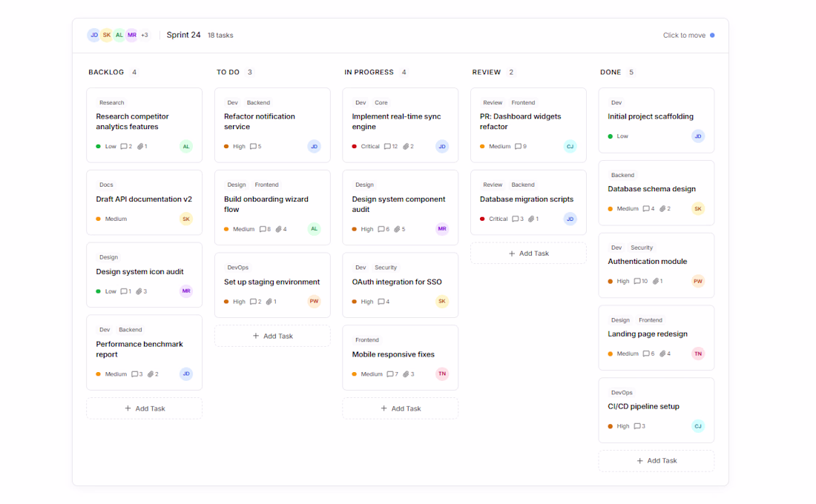
Task: Click green Low priority dot on Initial project scaffolding
Action: pos(611,136)
